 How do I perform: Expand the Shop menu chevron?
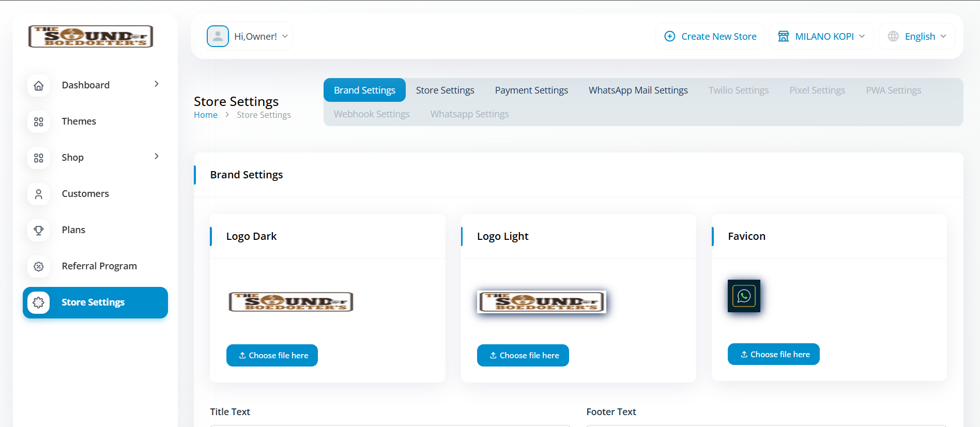click(x=157, y=156)
